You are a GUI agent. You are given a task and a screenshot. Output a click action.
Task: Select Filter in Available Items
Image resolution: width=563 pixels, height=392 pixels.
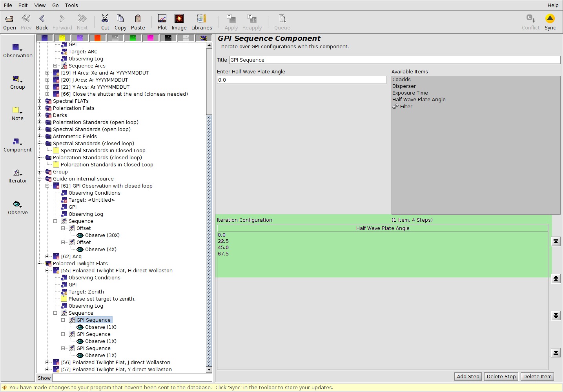tap(403, 107)
